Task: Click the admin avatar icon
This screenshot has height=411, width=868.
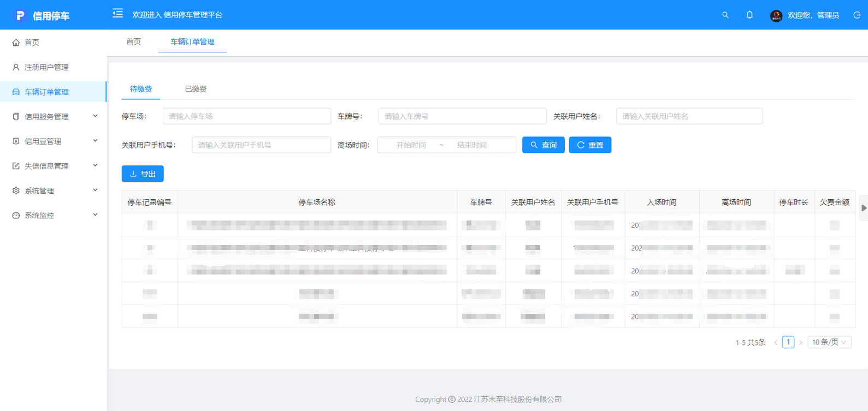Action: [776, 16]
